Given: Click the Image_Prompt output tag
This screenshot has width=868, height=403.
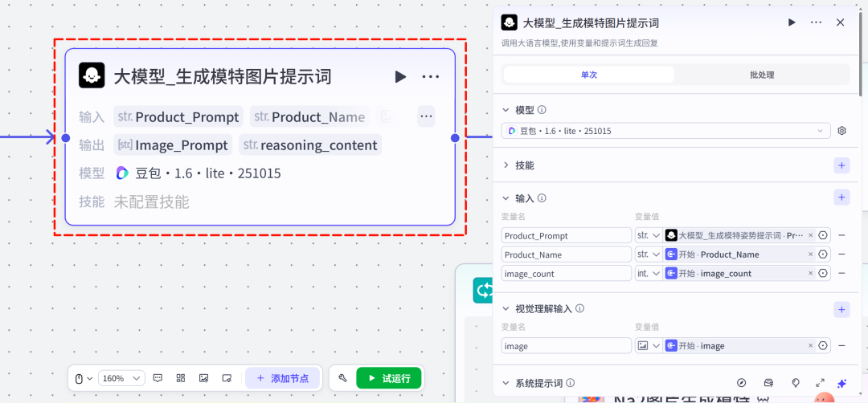Looking at the screenshot, I should [173, 145].
